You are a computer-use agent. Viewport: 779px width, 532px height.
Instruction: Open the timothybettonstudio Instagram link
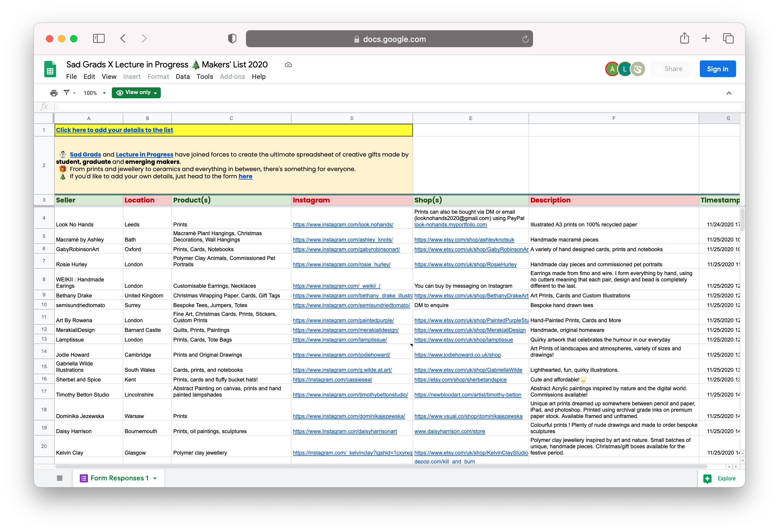click(x=350, y=395)
